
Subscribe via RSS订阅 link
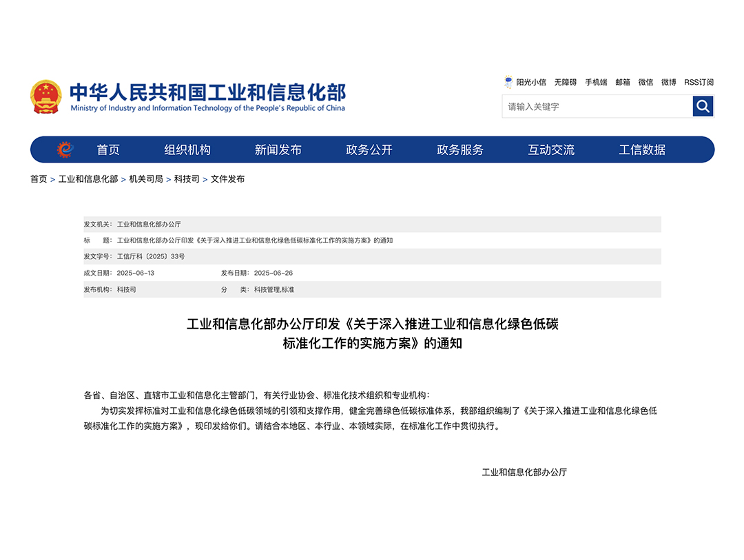click(x=699, y=82)
